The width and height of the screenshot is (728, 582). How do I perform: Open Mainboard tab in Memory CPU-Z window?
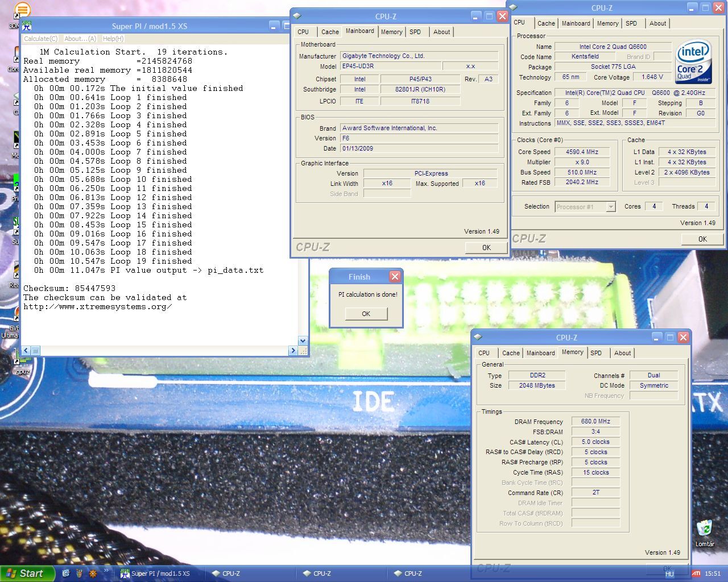point(540,353)
